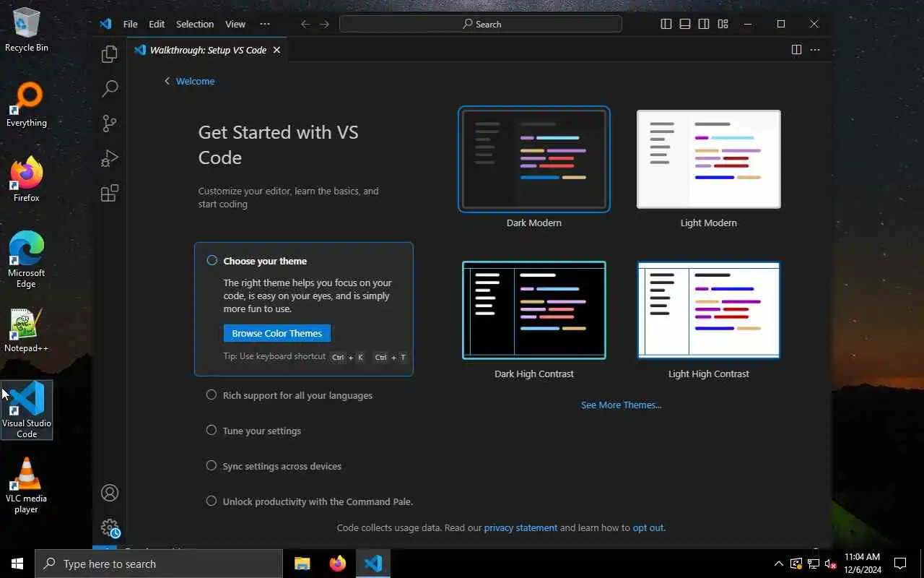Toggle the bottom panel layout icon
The height and width of the screenshot is (578, 924).
pyautogui.click(x=685, y=24)
